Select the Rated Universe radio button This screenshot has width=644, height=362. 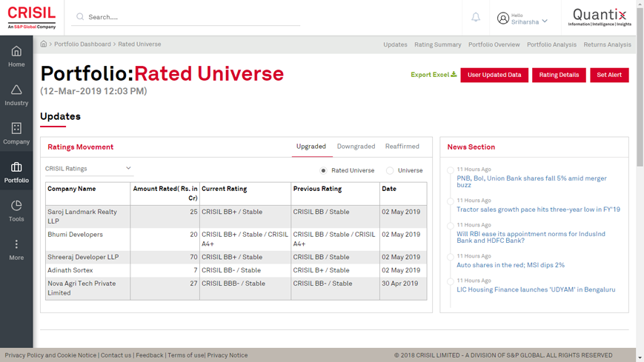point(323,170)
